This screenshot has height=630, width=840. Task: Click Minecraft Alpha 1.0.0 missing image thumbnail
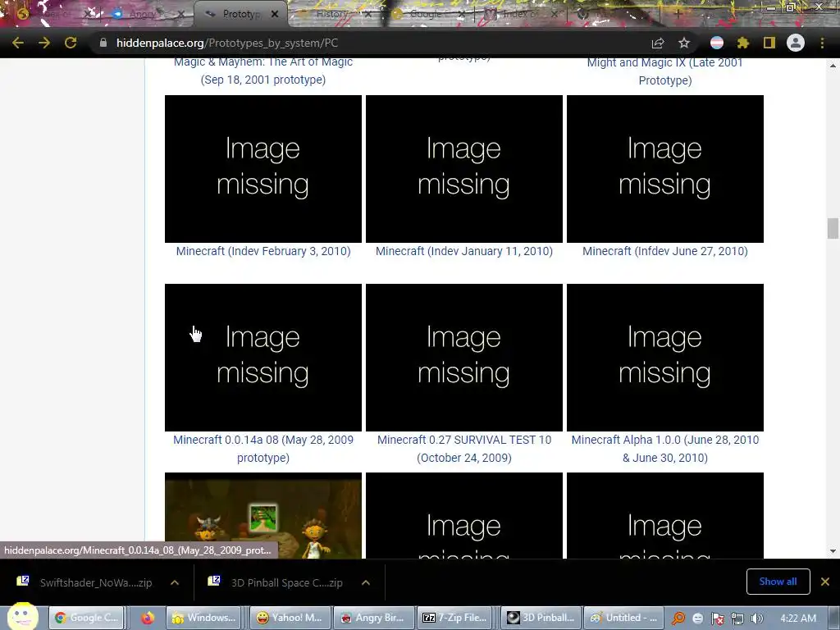(x=664, y=358)
